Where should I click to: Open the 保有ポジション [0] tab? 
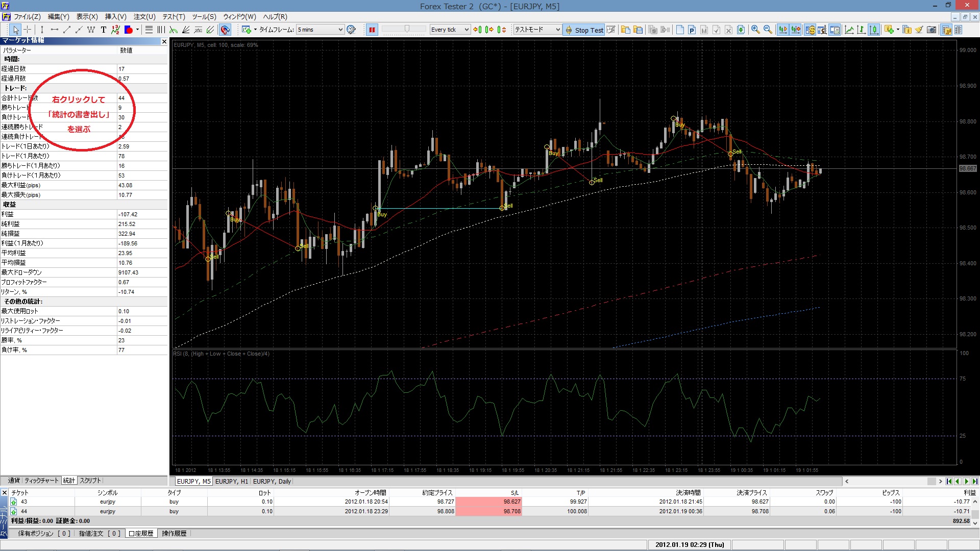(44, 533)
